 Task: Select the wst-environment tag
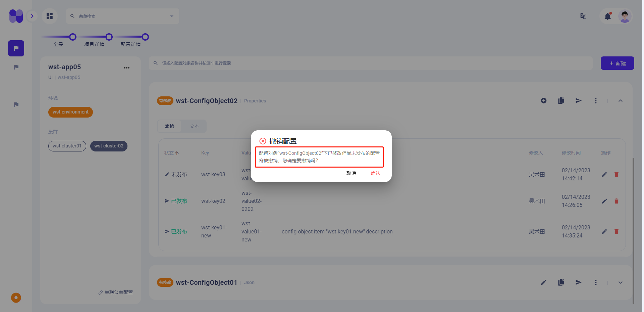(70, 112)
